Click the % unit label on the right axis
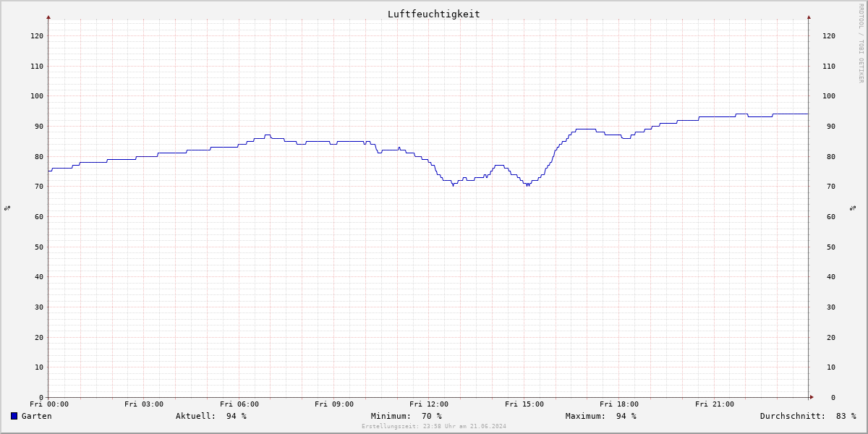Viewport: 868px width, 434px height. click(x=853, y=208)
